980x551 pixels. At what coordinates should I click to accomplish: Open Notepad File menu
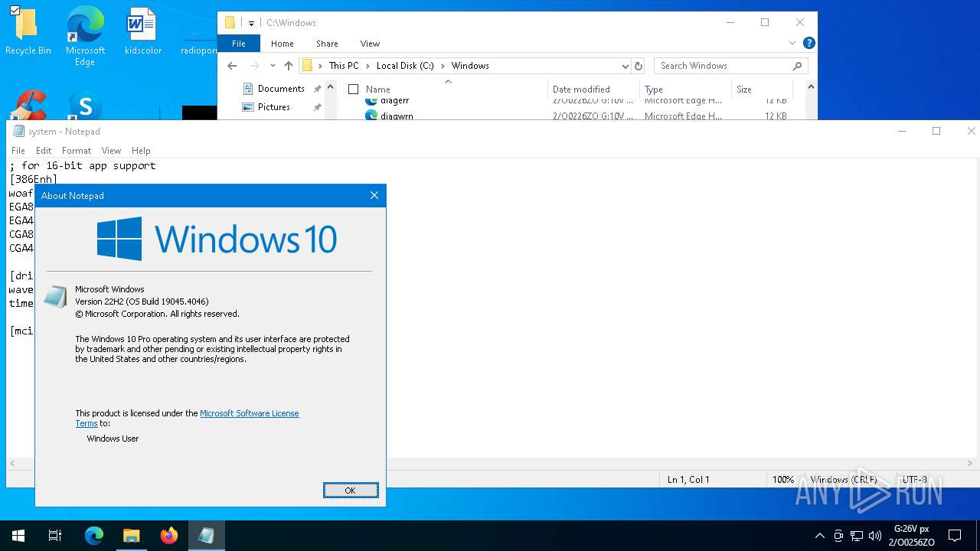coord(18,151)
